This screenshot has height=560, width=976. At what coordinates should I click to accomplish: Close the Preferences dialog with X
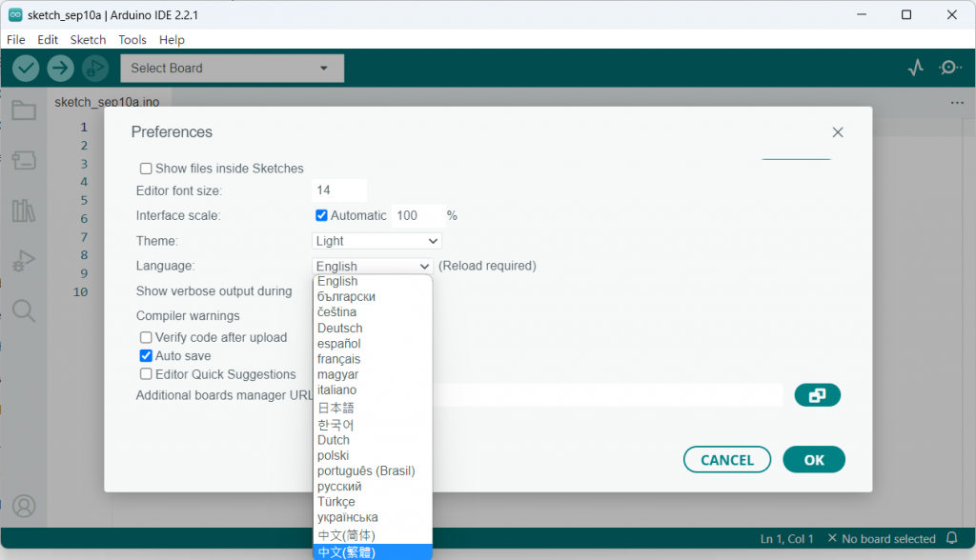point(838,132)
